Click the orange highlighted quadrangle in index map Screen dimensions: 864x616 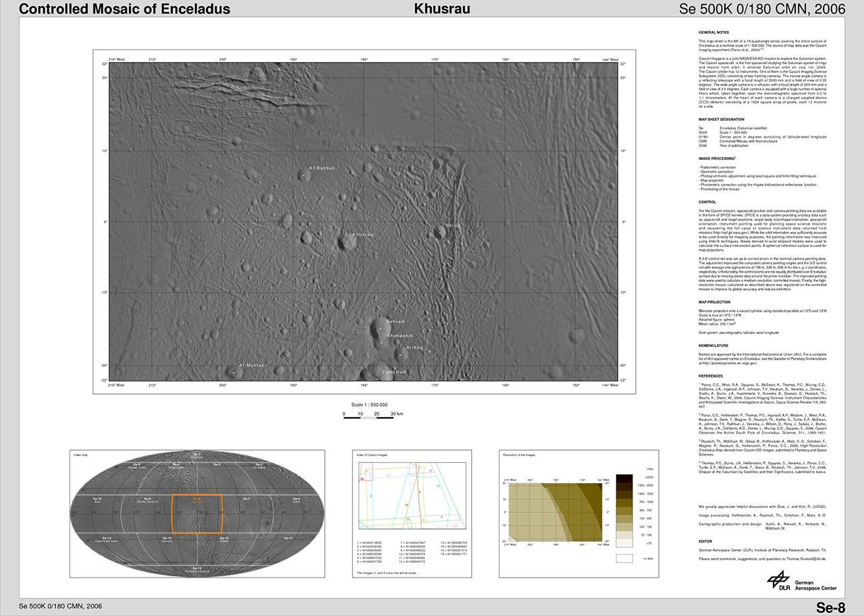pos(197,513)
